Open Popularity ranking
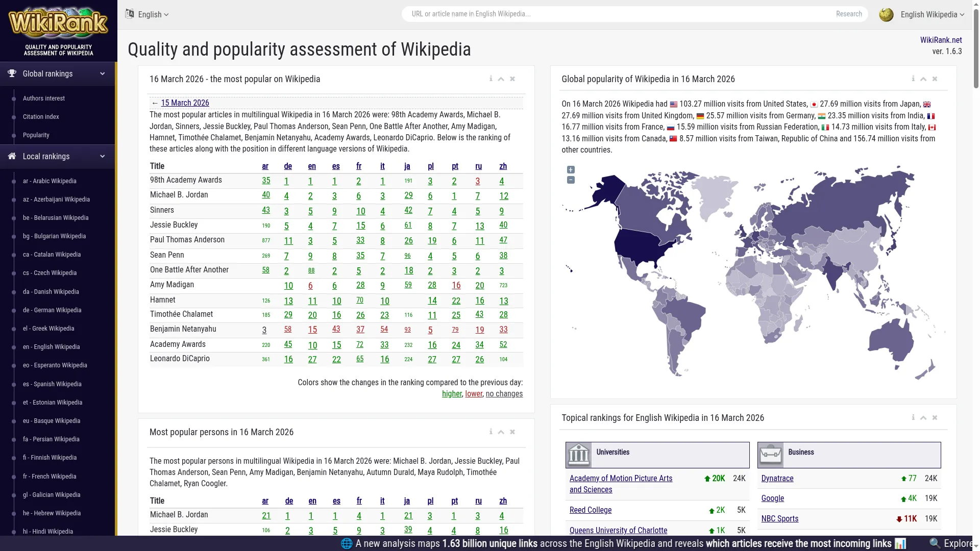980x551 pixels. (36, 135)
